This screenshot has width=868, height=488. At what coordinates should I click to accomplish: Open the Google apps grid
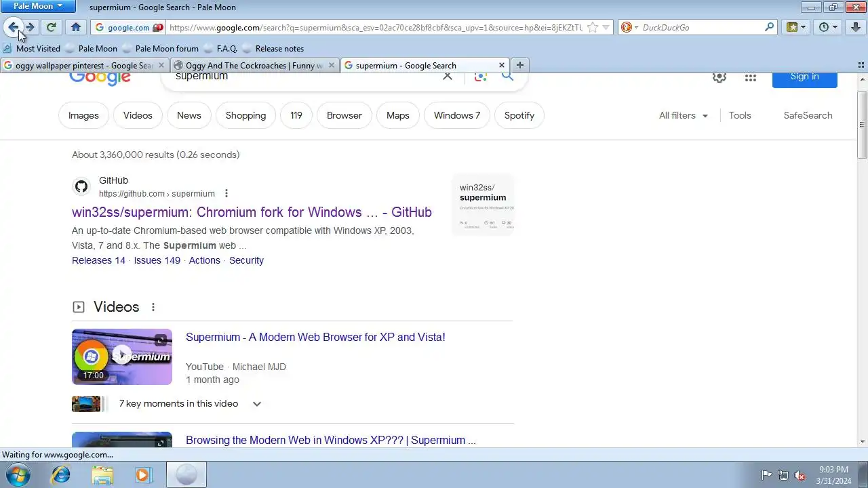tap(750, 78)
